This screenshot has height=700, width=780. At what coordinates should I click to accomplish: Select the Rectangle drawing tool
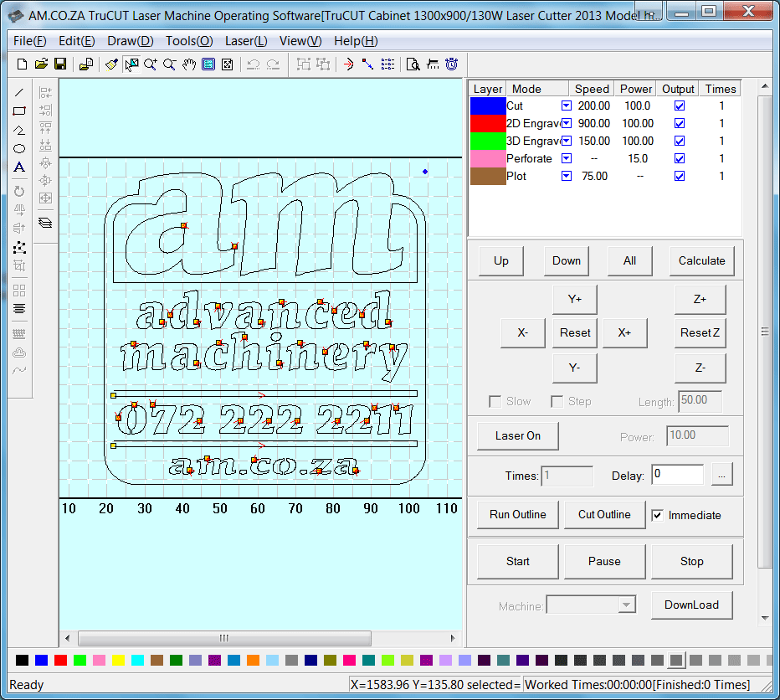[18, 111]
